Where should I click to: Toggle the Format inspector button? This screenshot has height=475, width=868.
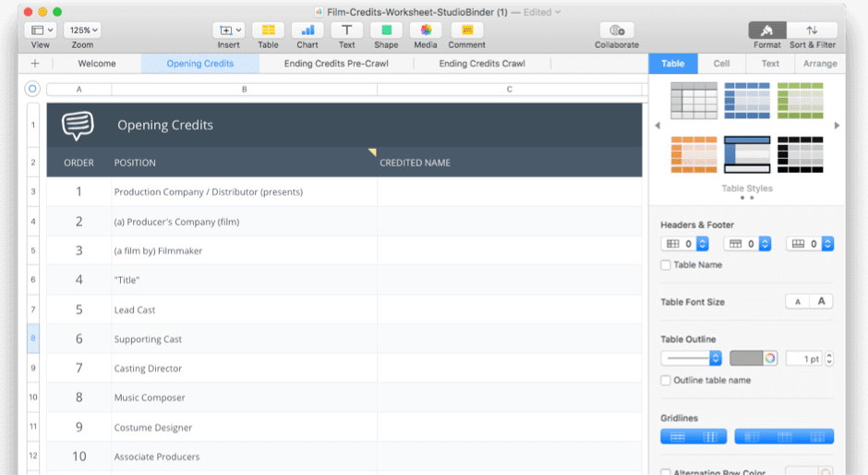(767, 30)
